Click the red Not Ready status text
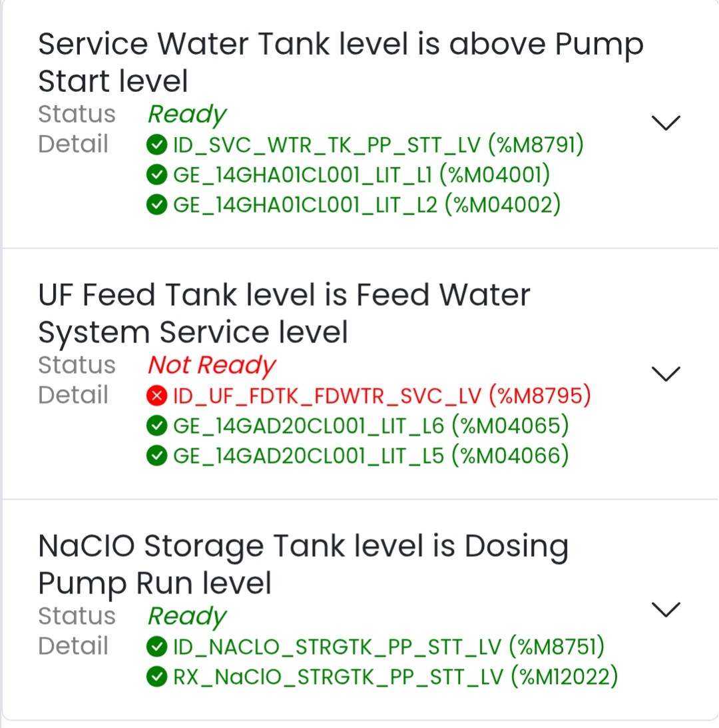This screenshot has height=728, width=719. [x=211, y=365]
